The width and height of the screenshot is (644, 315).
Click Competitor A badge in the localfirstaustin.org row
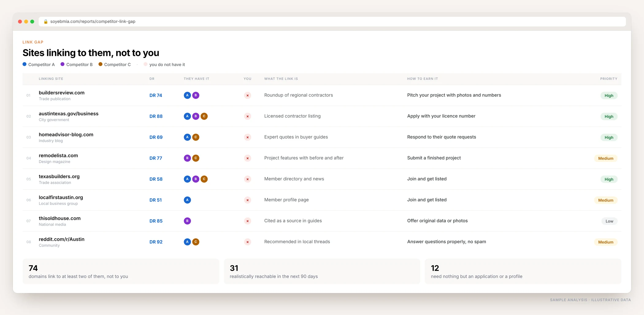pyautogui.click(x=187, y=200)
